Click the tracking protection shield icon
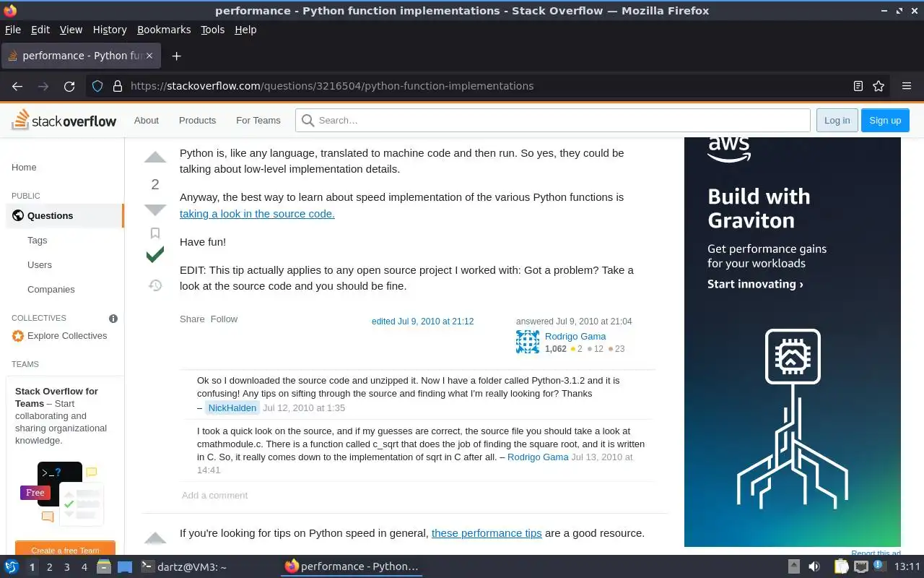 [x=97, y=86]
